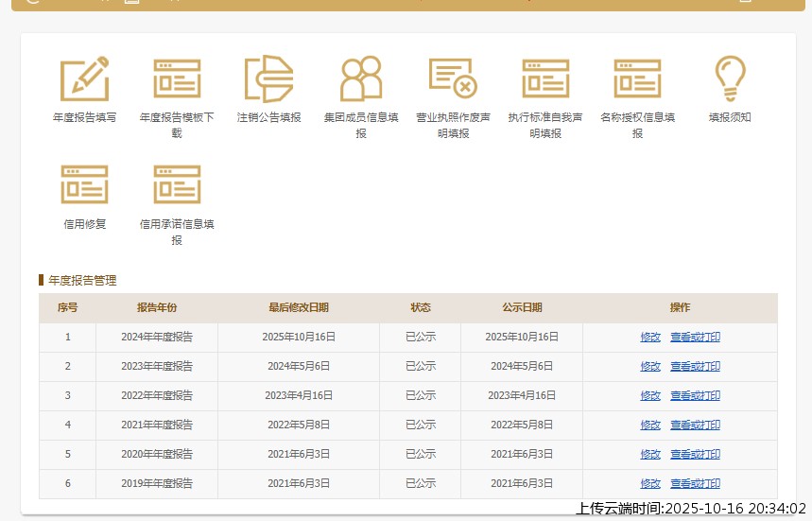812x521 pixels.
Task: Click 查看或打印 for 2019年年度报告
Action: [695, 484]
